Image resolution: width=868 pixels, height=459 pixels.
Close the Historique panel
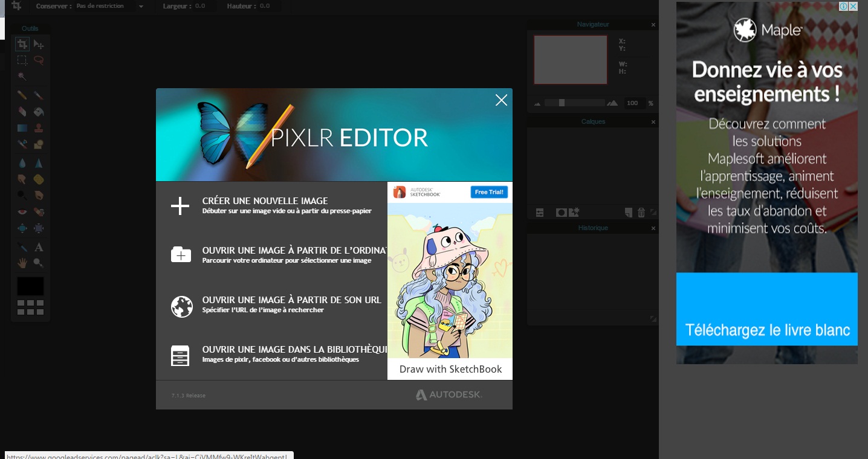coord(653,228)
